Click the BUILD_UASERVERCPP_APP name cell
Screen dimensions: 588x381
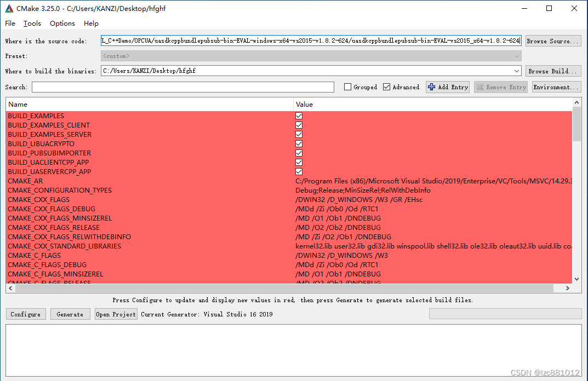(49, 171)
